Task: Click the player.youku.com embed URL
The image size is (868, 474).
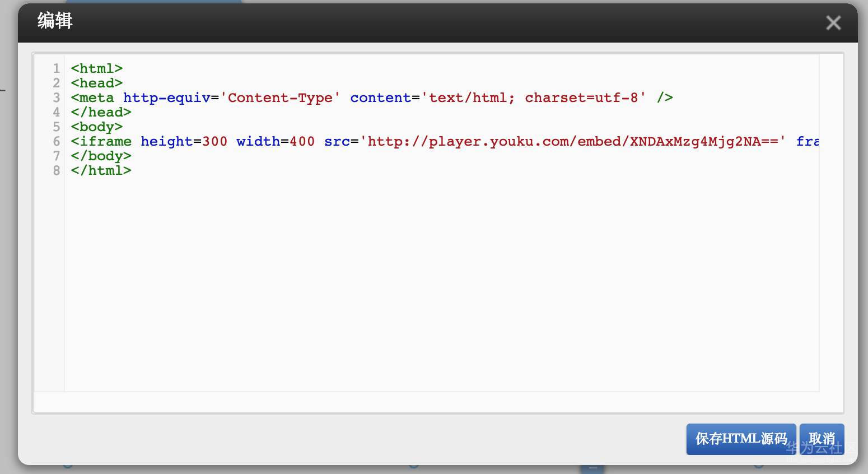Action: tap(572, 141)
